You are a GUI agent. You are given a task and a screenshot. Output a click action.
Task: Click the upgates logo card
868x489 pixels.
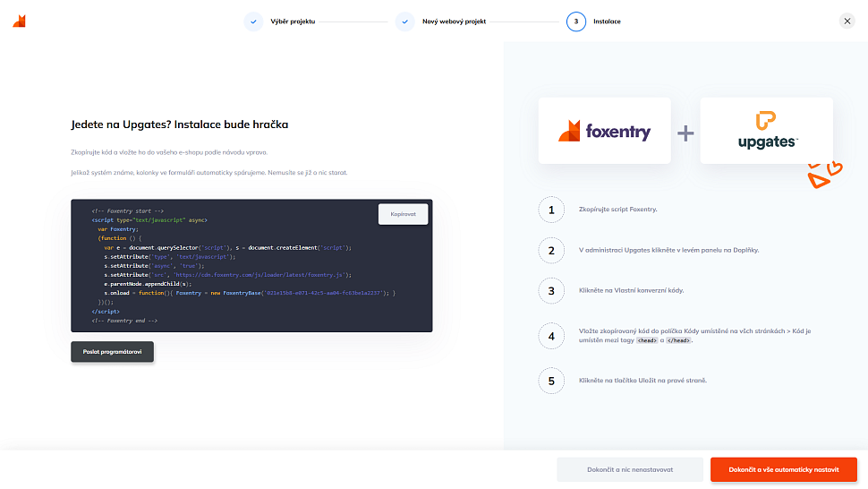click(767, 131)
